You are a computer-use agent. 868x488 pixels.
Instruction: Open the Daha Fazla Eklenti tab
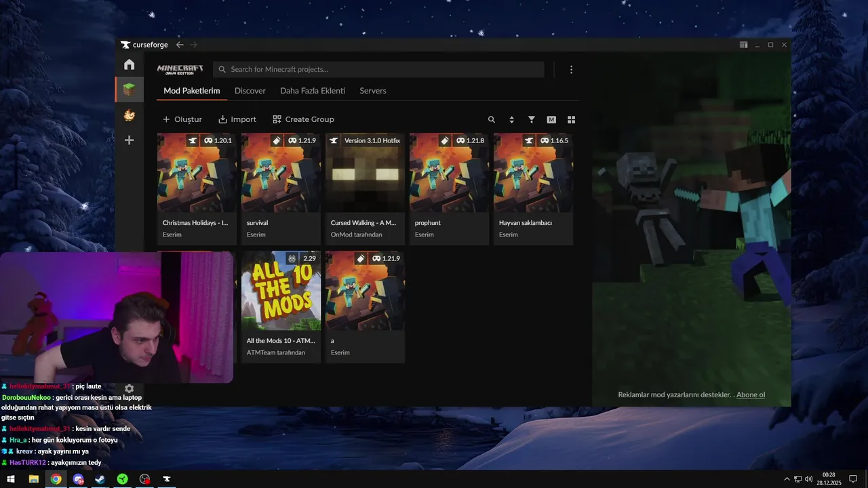click(x=313, y=91)
